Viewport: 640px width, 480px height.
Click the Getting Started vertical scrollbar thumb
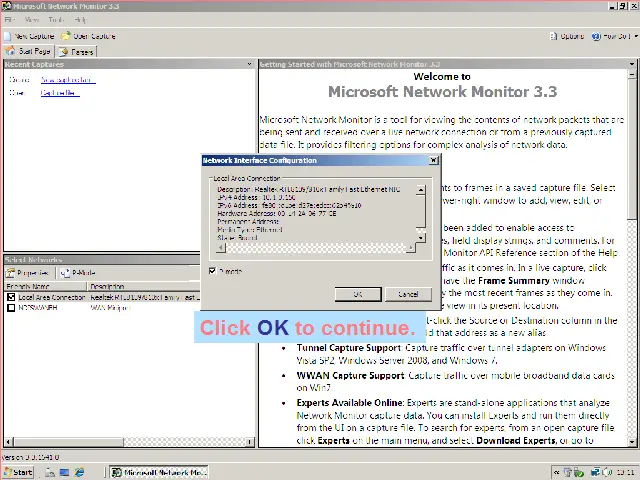632,149
